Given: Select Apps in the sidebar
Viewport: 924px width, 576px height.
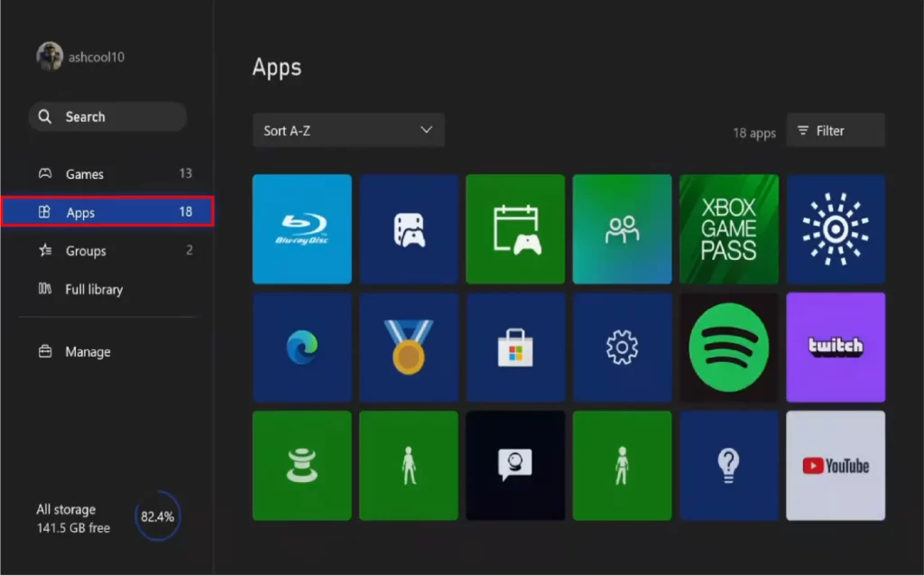Looking at the screenshot, I should point(107,211).
